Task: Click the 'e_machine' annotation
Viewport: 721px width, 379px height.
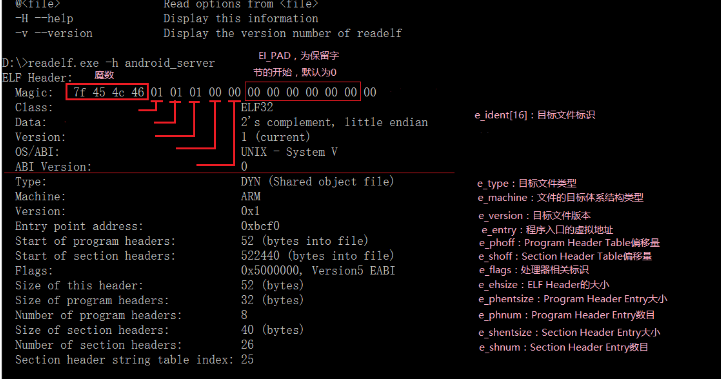Action: coord(561,198)
